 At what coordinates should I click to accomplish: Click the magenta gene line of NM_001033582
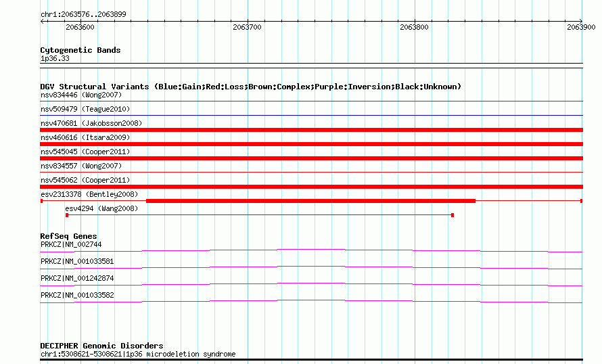[311, 300]
